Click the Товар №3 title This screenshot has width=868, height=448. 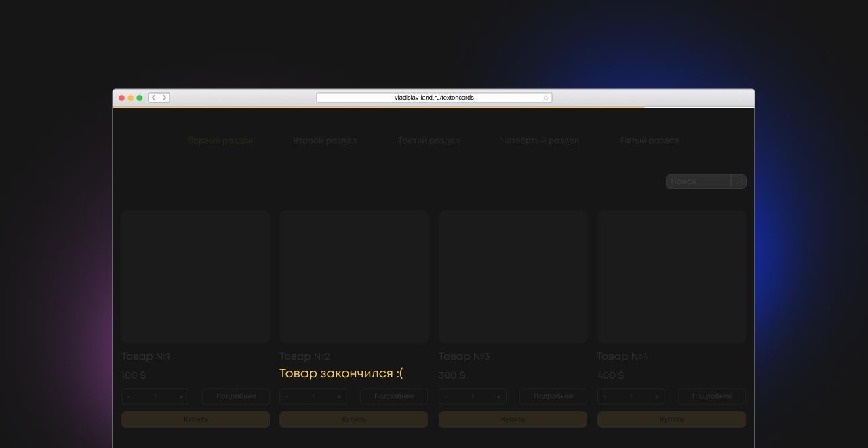pos(465,356)
